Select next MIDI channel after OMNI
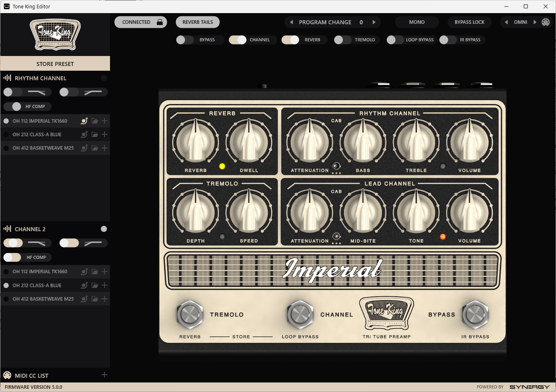Image resolution: width=556 pixels, height=392 pixels. pyautogui.click(x=535, y=22)
